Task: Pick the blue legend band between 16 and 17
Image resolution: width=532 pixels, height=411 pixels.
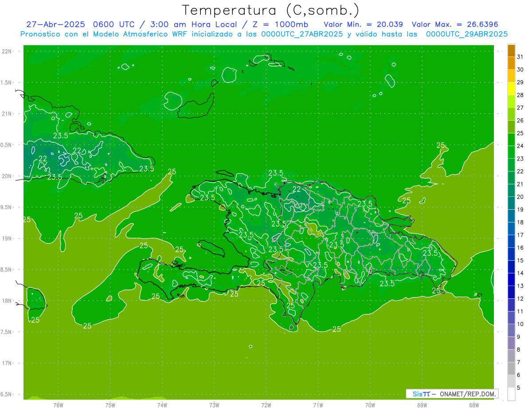Action: pos(511,241)
